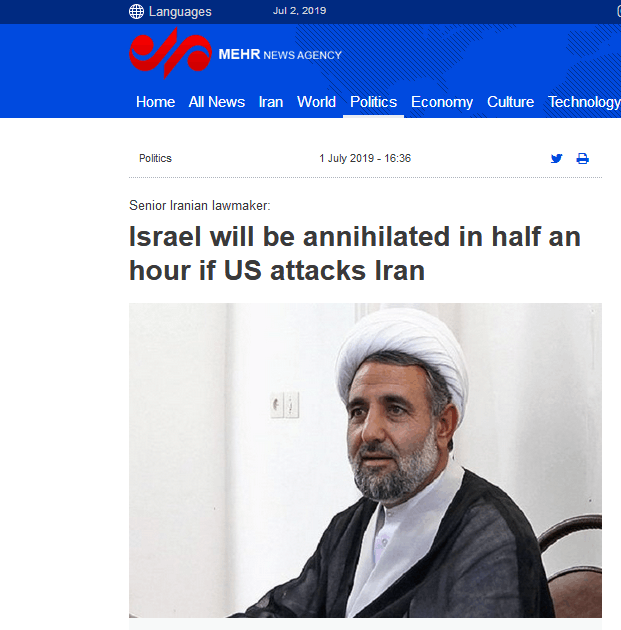
Task: Click the article headline about Israel
Action: [355, 253]
